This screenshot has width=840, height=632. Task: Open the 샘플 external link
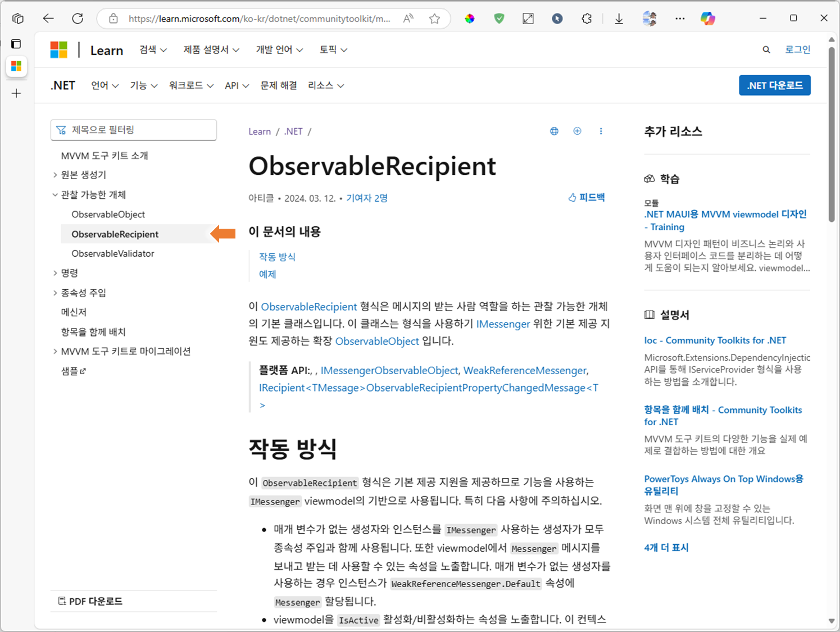point(73,371)
